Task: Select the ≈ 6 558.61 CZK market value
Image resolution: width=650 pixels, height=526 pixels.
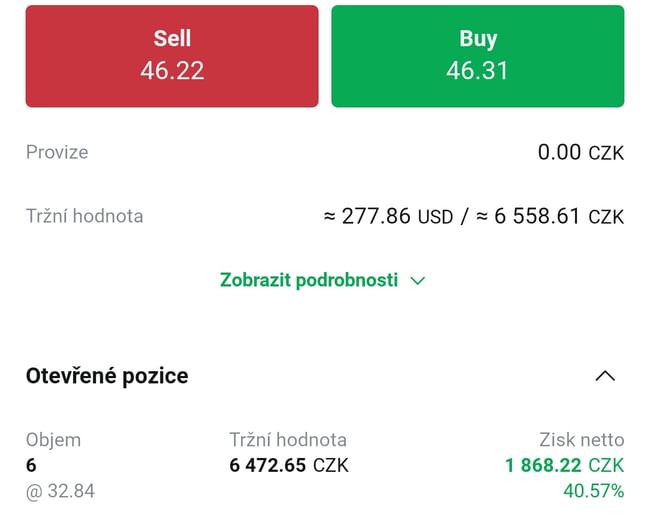Action: 548,216
